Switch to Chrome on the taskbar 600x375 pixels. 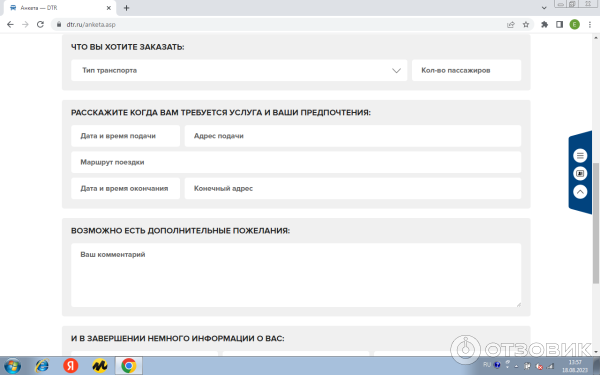129,366
